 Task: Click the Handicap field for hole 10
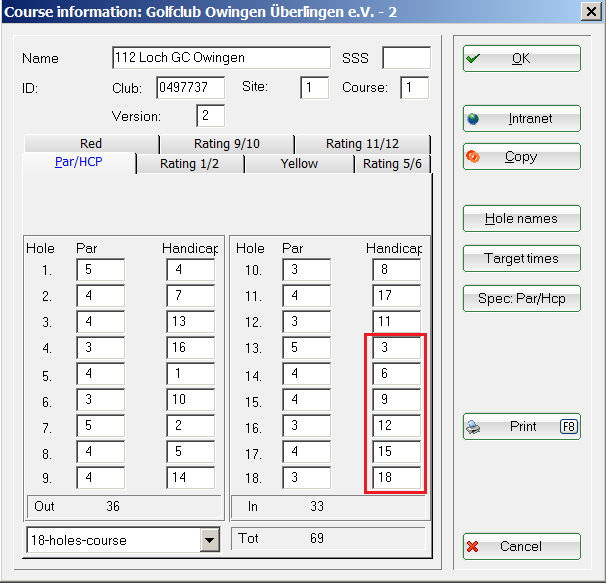(397, 269)
